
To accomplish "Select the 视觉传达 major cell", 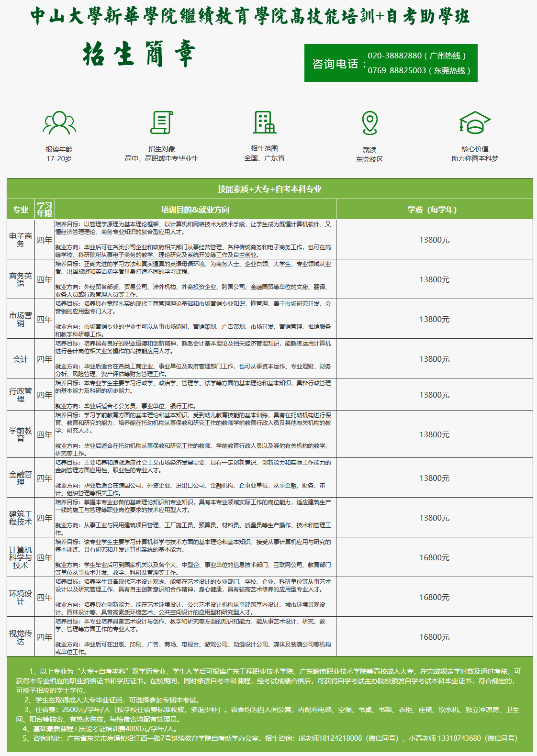I will [x=21, y=637].
